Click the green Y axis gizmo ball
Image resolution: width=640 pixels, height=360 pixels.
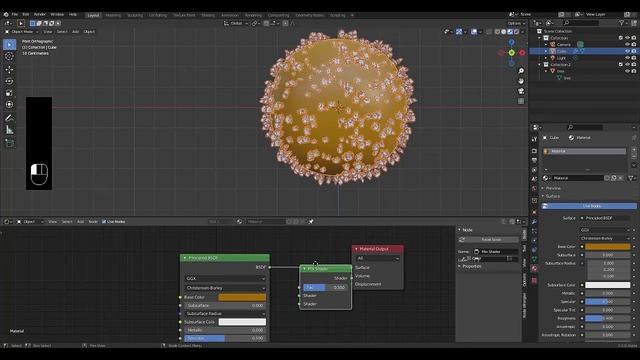(511, 53)
